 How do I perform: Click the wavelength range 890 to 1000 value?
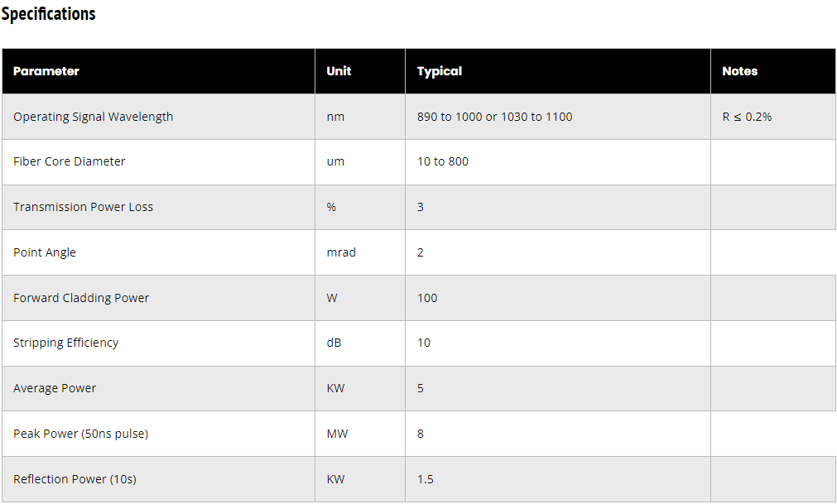(x=494, y=117)
